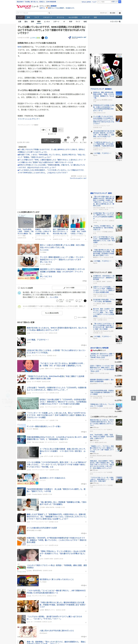The width and height of the screenshot is (138, 644).
Task: Select the スポーツ category tab
Action: click(56, 21)
